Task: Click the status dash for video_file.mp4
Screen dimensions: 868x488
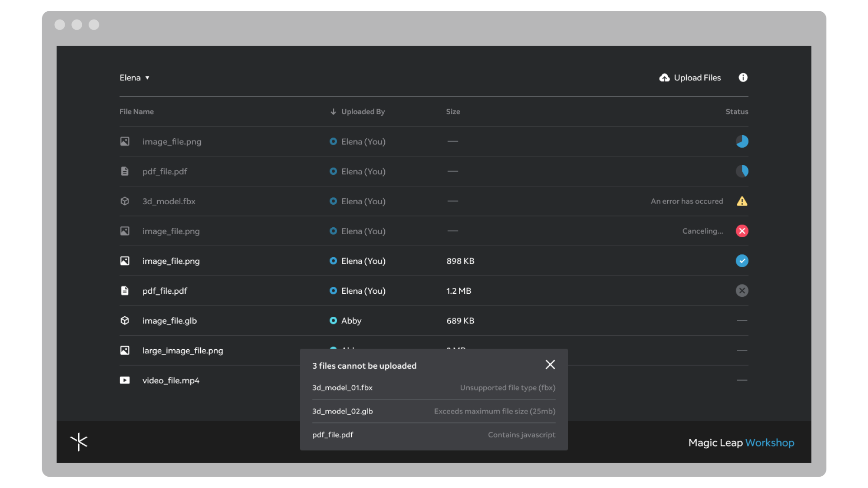Action: [x=742, y=380]
